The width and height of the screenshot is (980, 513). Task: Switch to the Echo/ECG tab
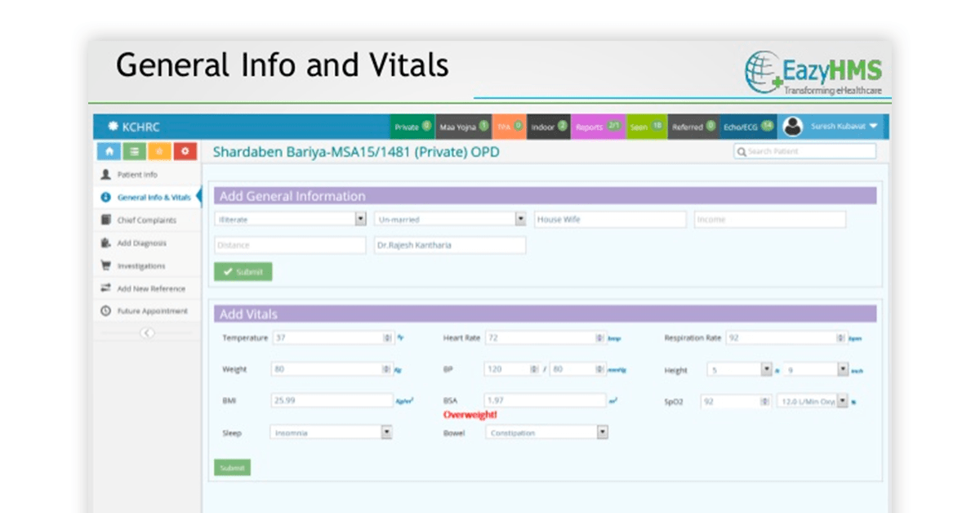[748, 127]
